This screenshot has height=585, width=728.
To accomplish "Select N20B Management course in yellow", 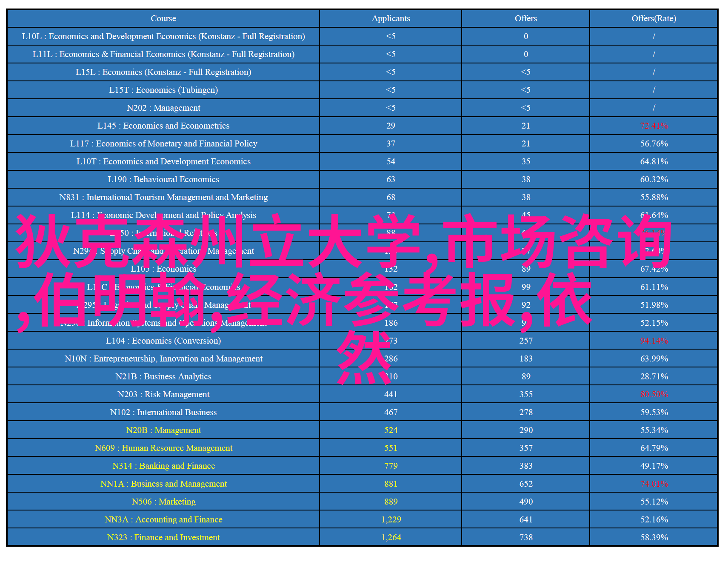I will pos(163,430).
